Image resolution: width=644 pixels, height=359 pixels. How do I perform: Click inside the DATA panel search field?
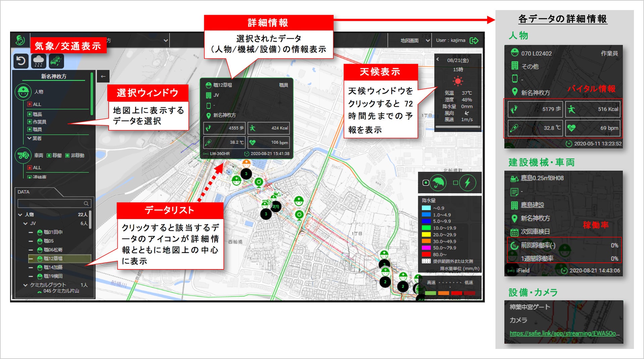point(54,203)
